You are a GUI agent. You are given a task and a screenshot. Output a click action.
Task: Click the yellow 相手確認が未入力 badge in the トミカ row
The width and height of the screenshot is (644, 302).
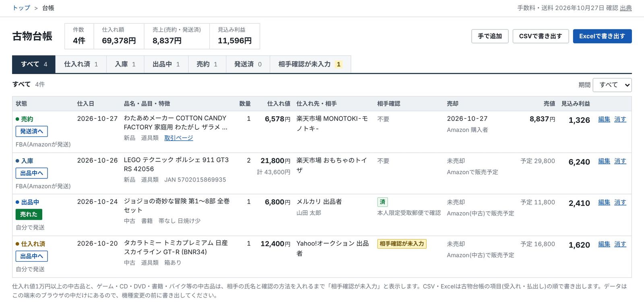tap(402, 244)
